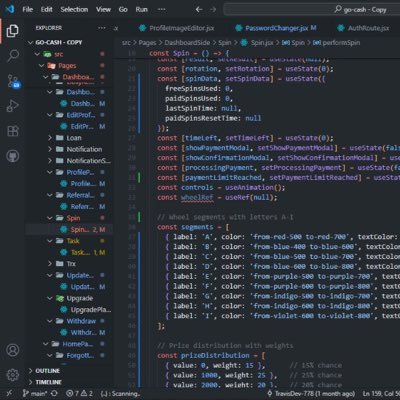Image resolution: width=400 pixels, height=400 pixels.
Task: Open the Source Control view
Action: 13,81
